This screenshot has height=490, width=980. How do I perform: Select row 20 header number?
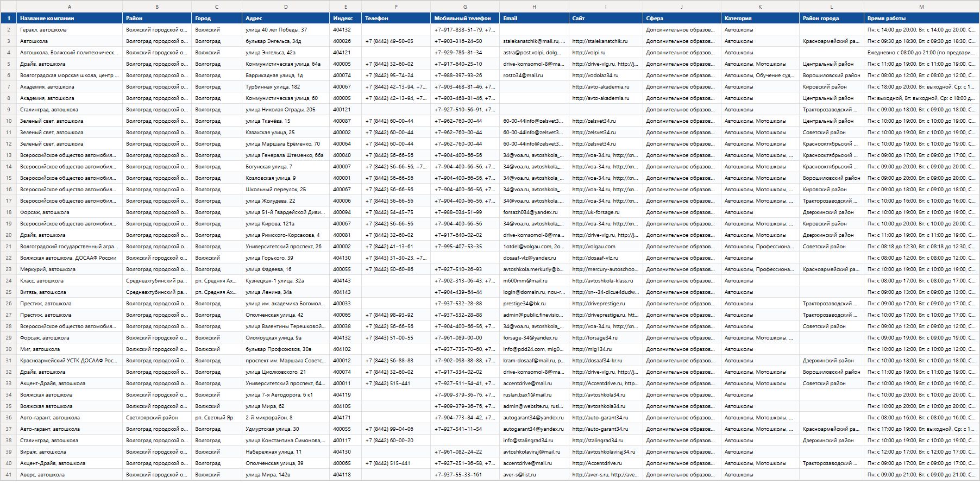pyautogui.click(x=9, y=235)
